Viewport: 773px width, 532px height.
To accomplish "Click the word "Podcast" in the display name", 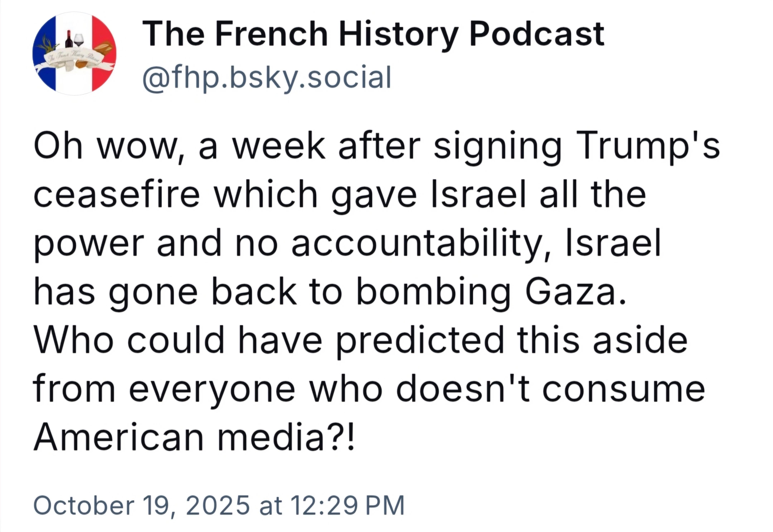I will click(537, 34).
